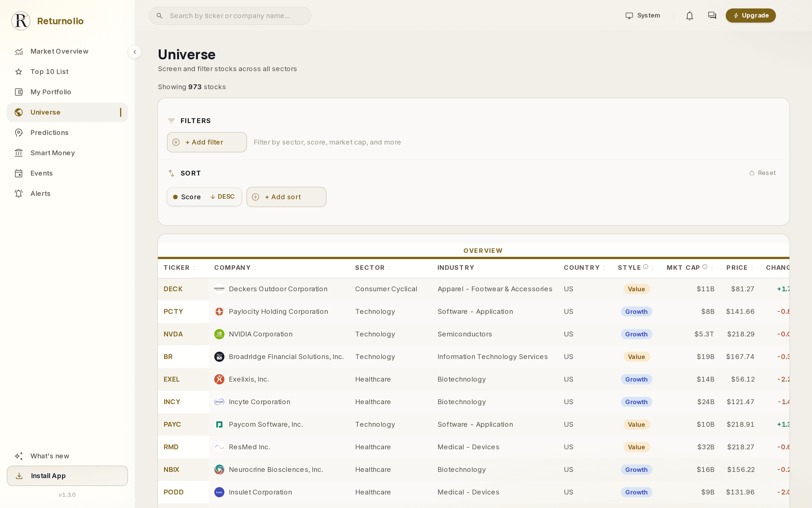Image resolution: width=812 pixels, height=508 pixels.
Task: Open the DECK ticker link
Action: (x=173, y=289)
